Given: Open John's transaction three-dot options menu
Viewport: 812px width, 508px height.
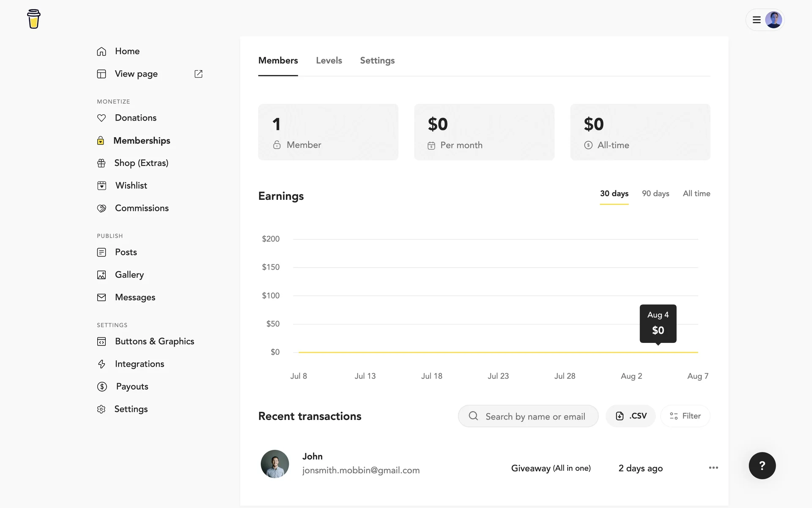Looking at the screenshot, I should tap(713, 468).
